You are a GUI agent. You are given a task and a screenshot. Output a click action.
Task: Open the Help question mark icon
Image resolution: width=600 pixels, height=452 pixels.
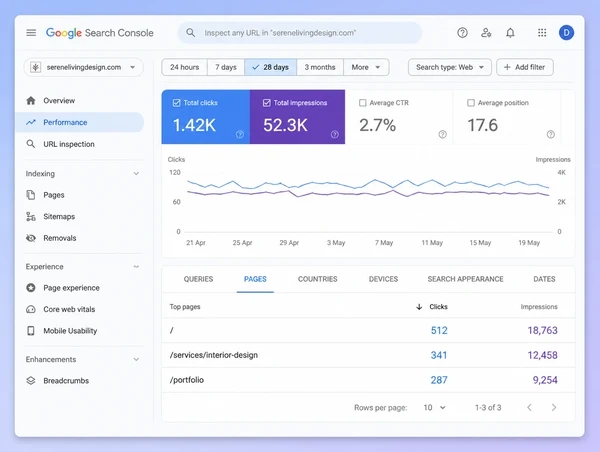[x=462, y=33]
